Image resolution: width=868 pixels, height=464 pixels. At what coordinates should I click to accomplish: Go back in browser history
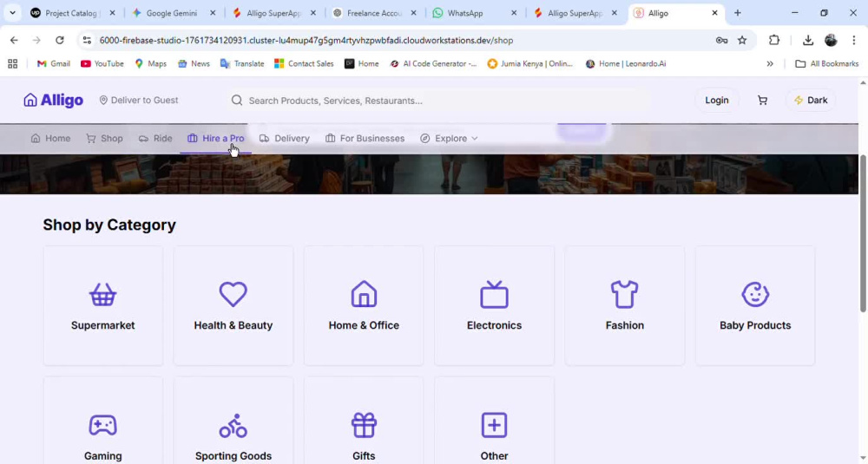point(14,40)
